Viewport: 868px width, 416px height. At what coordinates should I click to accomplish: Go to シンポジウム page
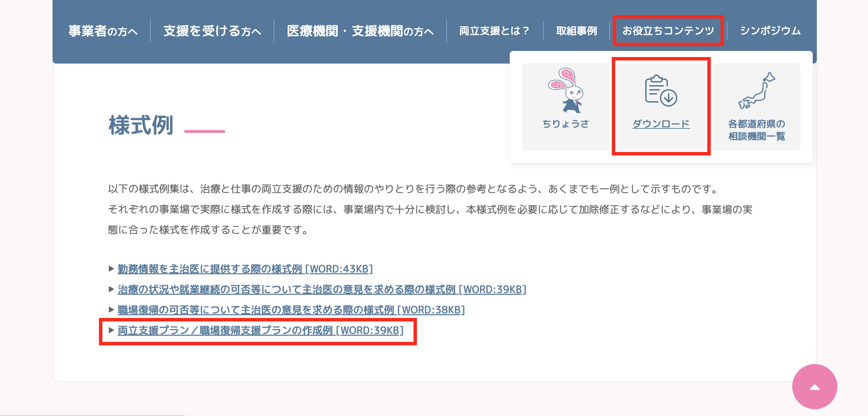(x=770, y=31)
